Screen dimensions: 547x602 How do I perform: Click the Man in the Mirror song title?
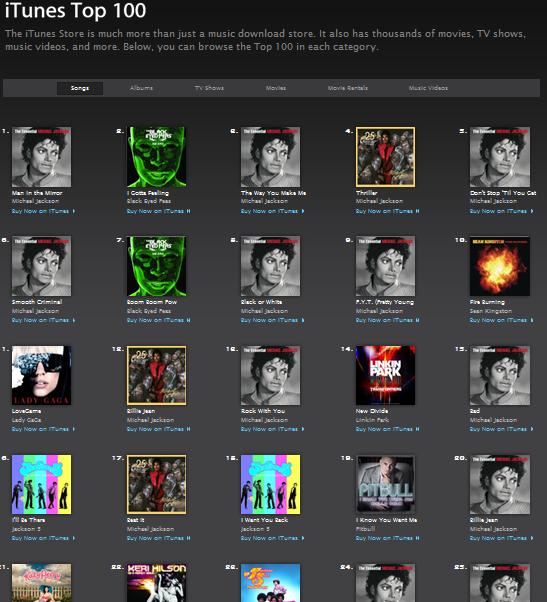(x=37, y=193)
